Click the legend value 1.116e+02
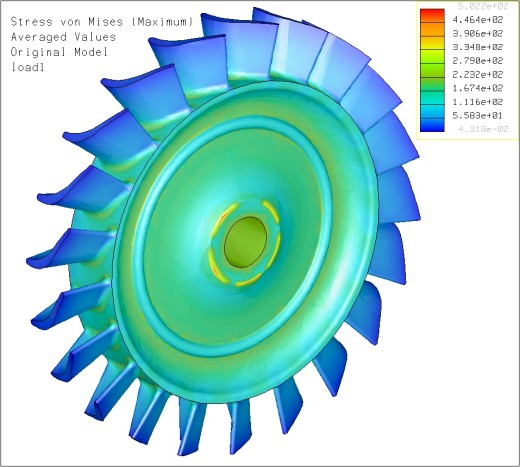The height and width of the screenshot is (467, 520). click(x=477, y=102)
